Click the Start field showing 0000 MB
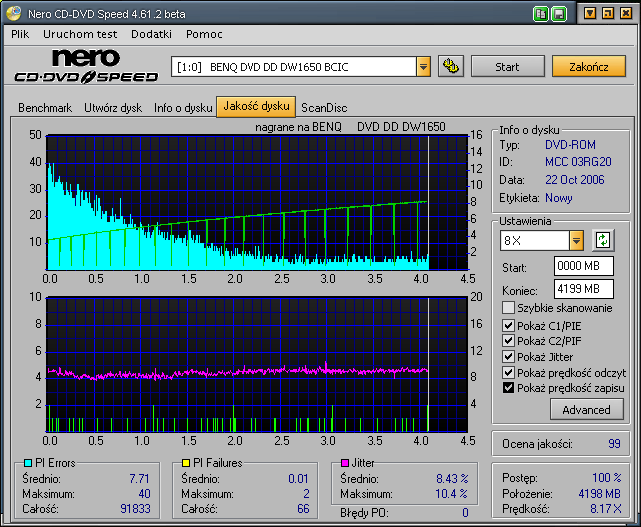The image size is (641, 527). tap(583, 266)
